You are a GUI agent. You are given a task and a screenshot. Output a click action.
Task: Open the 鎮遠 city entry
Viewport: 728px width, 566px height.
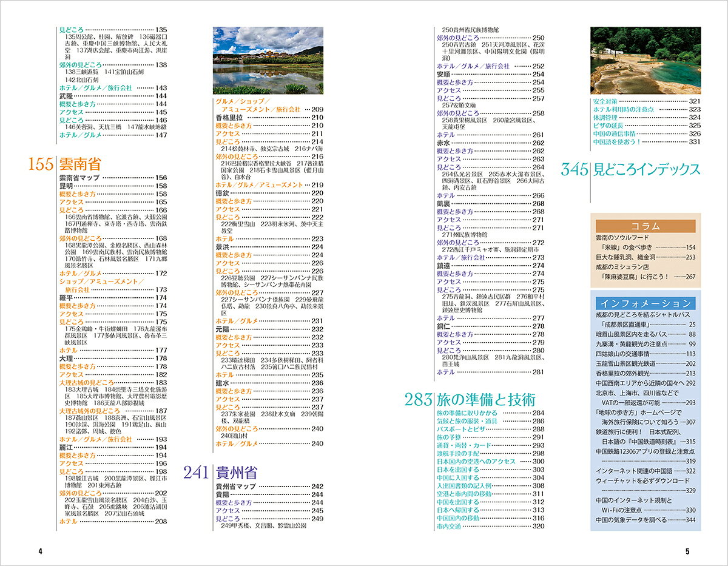tap(491, 266)
